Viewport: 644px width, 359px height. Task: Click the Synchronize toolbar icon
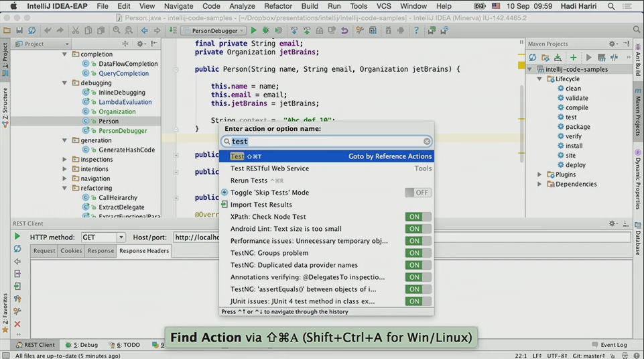pos(31,30)
